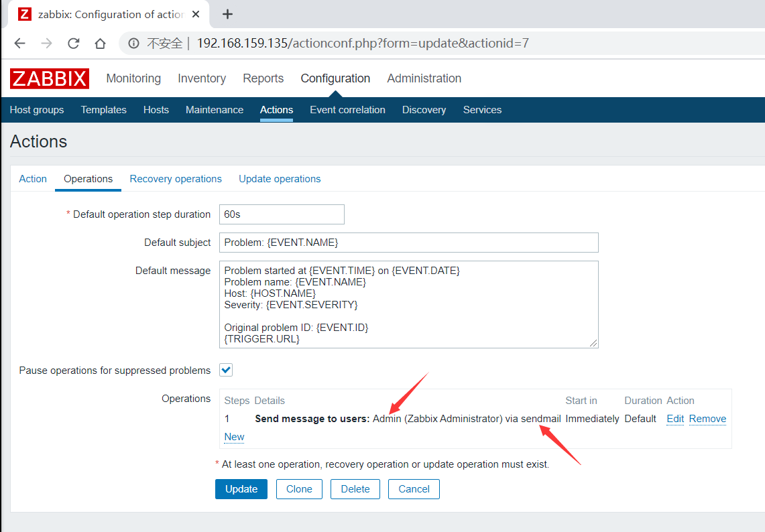Switch to the Action tab

tap(33, 179)
